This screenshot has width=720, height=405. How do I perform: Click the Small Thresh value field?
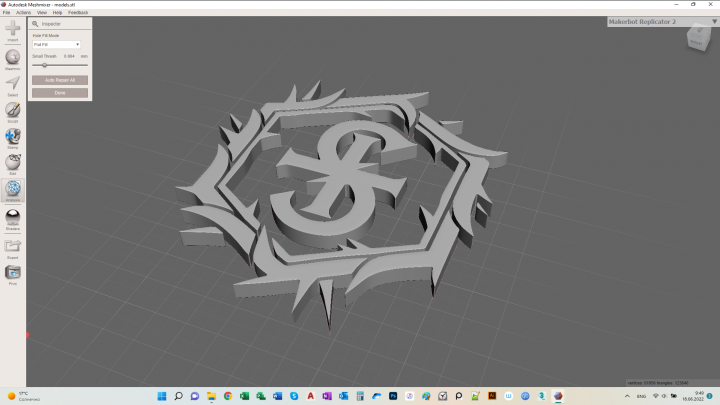coord(69,56)
